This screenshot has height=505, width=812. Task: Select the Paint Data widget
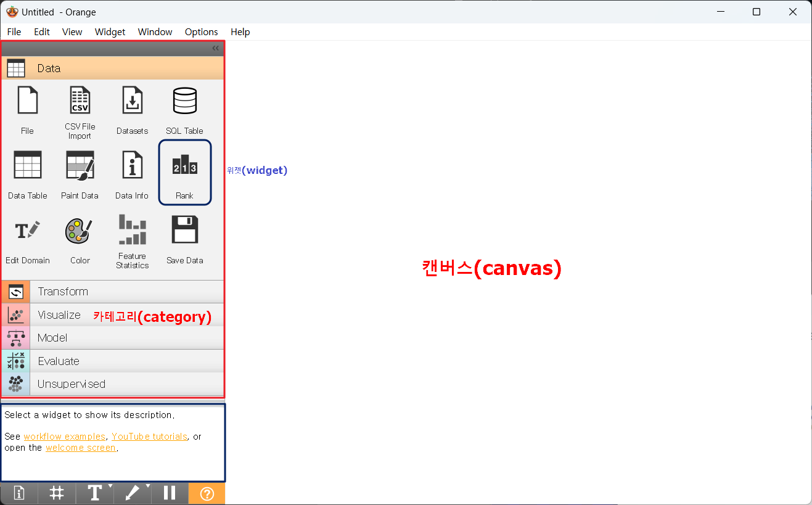point(80,176)
